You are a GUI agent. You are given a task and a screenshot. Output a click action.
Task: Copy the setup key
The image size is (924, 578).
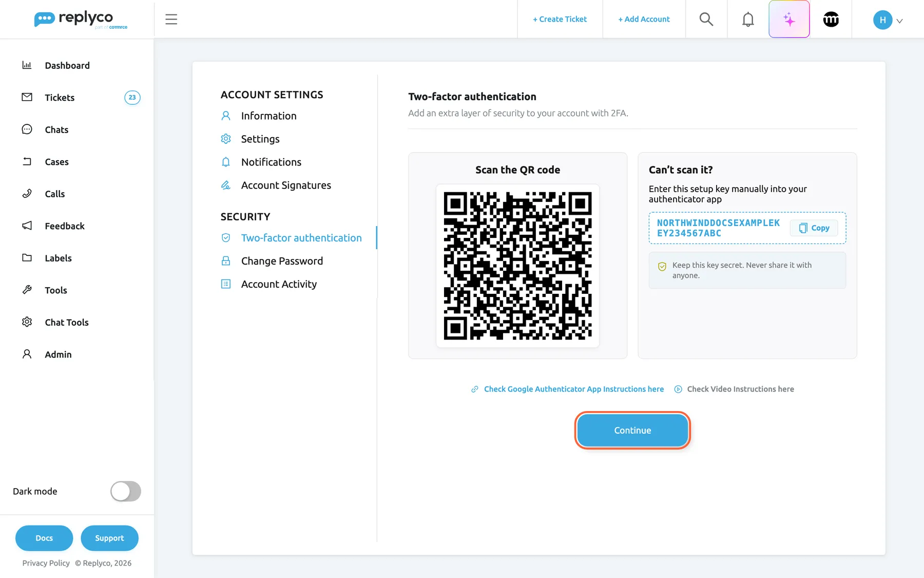tap(814, 228)
